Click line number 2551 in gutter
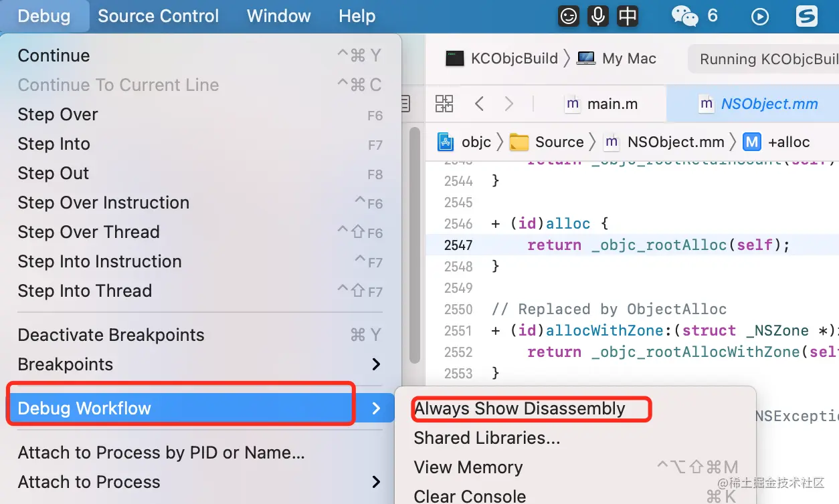This screenshot has width=839, height=504. (x=458, y=331)
